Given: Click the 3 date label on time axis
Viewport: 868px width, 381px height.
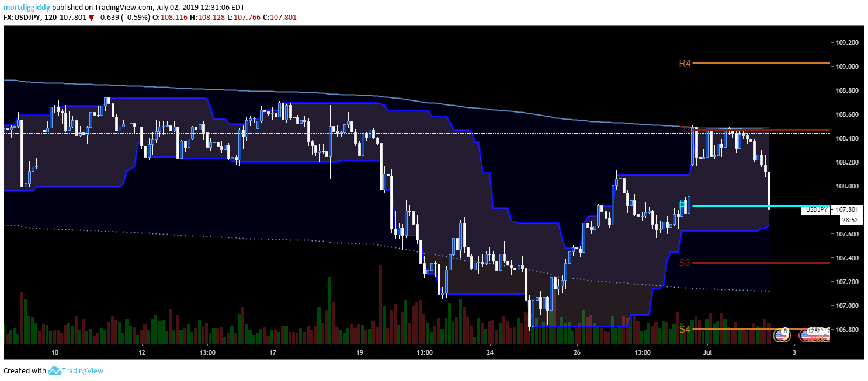Looking at the screenshot, I should pos(794,352).
